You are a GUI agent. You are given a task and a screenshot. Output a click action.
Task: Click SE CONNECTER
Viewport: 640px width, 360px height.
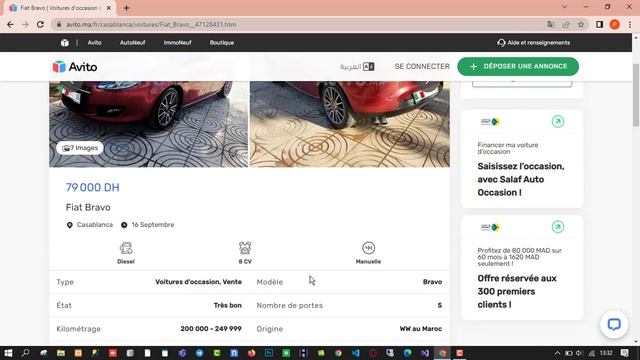click(422, 66)
